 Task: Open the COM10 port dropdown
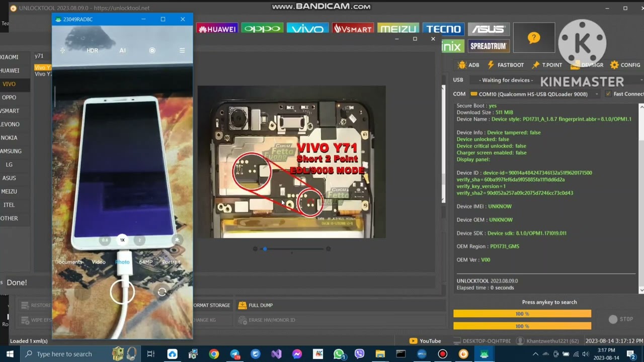click(x=535, y=94)
